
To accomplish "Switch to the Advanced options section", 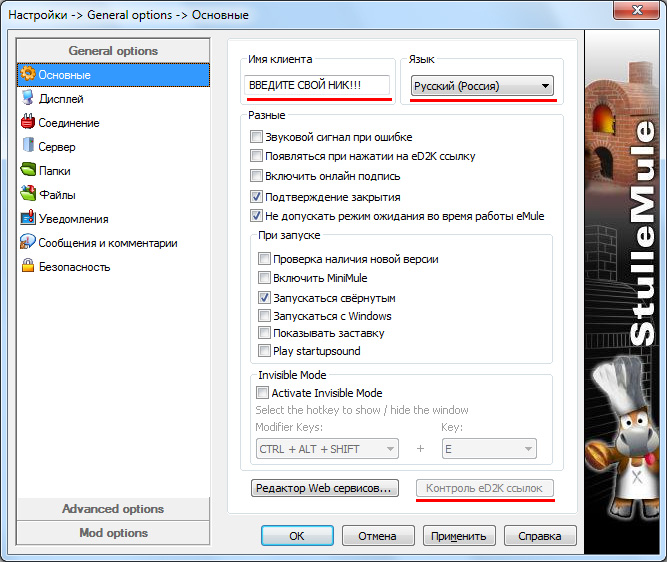I will (x=112, y=509).
